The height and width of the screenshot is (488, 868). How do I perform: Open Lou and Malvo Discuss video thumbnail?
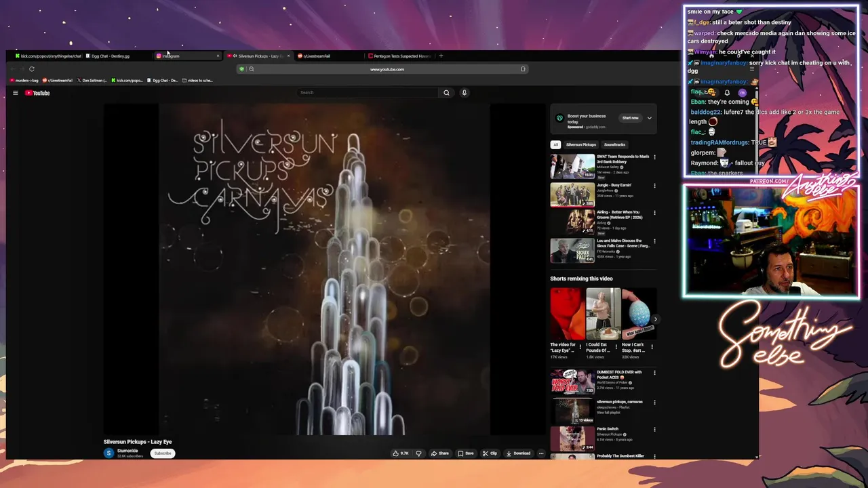(x=572, y=250)
